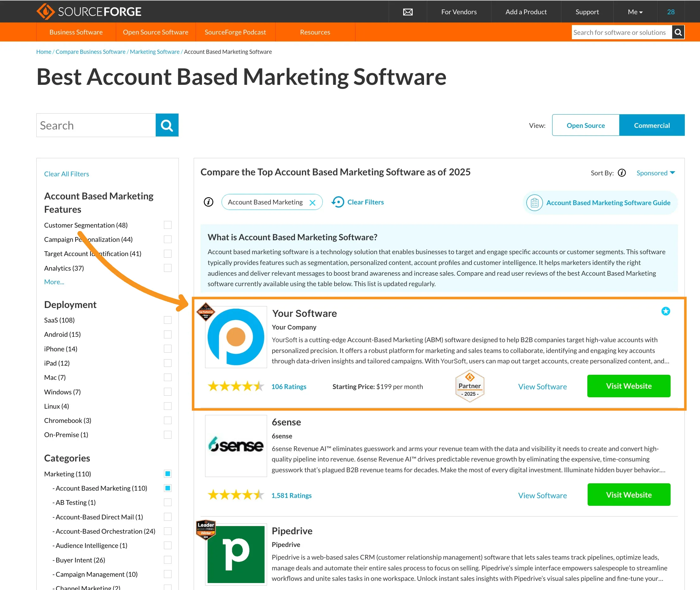Viewport: 700px width, 590px height.
Task: Open the Me account dropdown
Action: [x=635, y=12]
